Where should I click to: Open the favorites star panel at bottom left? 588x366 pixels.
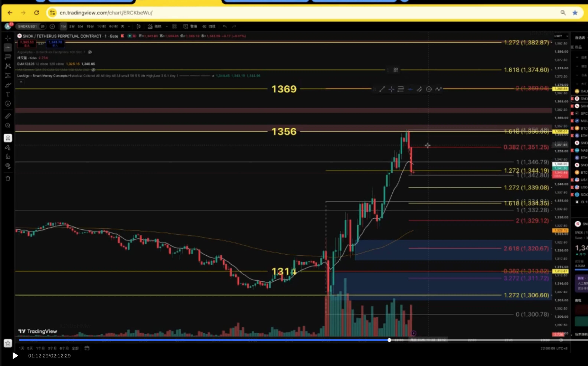point(8,343)
